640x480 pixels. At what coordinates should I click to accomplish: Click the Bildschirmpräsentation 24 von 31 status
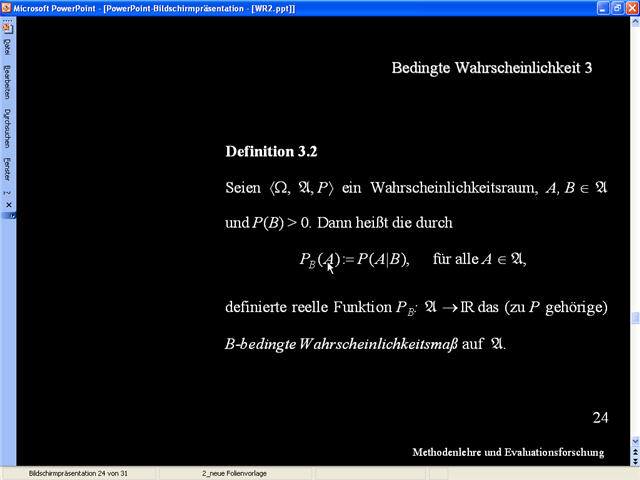coord(77,472)
